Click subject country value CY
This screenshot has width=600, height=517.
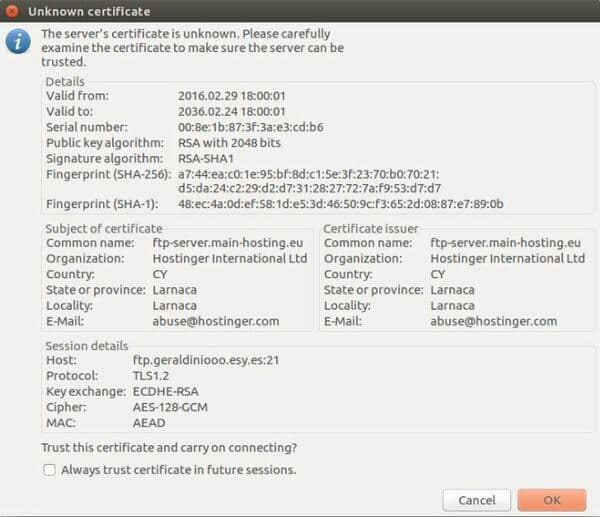160,274
